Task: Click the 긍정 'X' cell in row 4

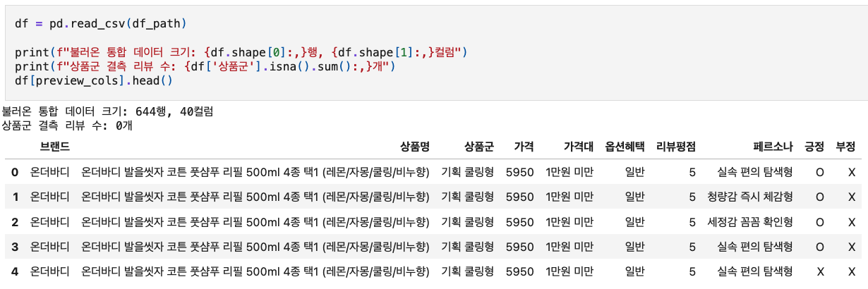Action: click(x=820, y=271)
